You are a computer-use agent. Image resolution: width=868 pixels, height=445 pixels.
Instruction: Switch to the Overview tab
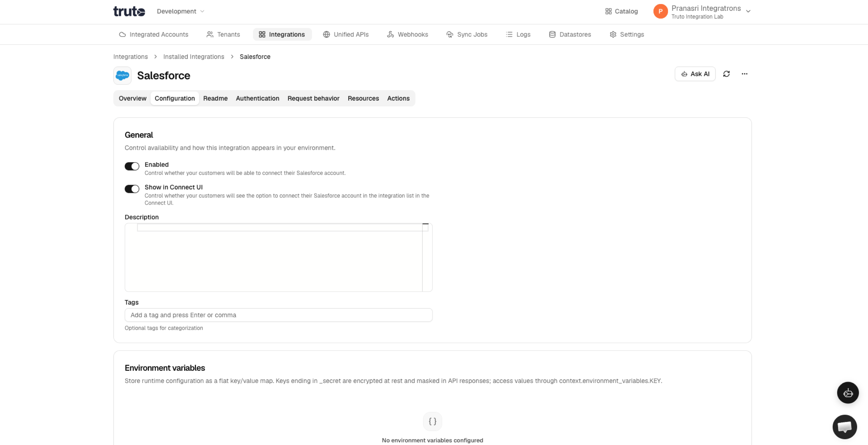tap(133, 98)
